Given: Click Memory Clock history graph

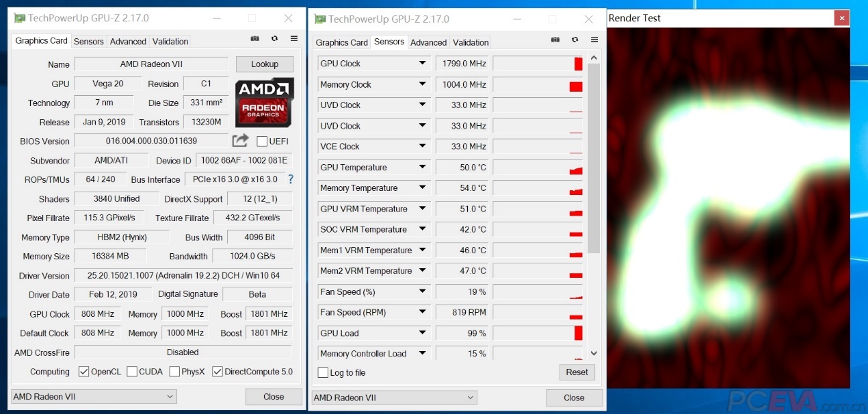Looking at the screenshot, I should click(538, 84).
